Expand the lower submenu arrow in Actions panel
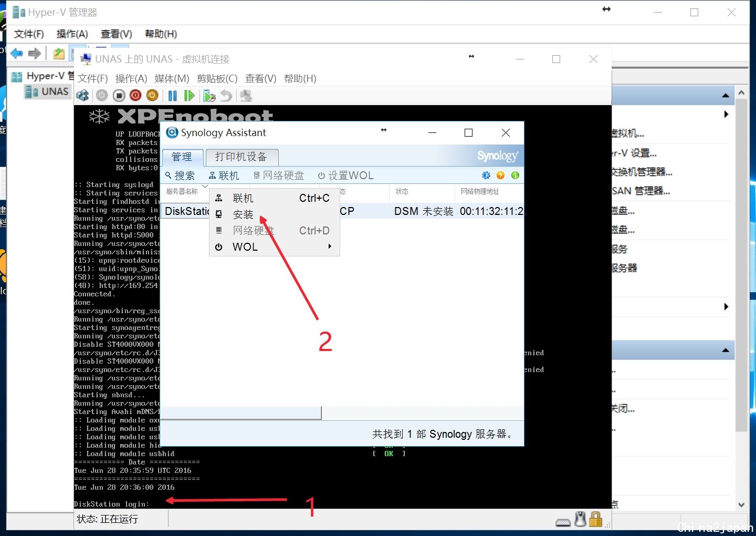This screenshot has height=536, width=756. click(726, 306)
